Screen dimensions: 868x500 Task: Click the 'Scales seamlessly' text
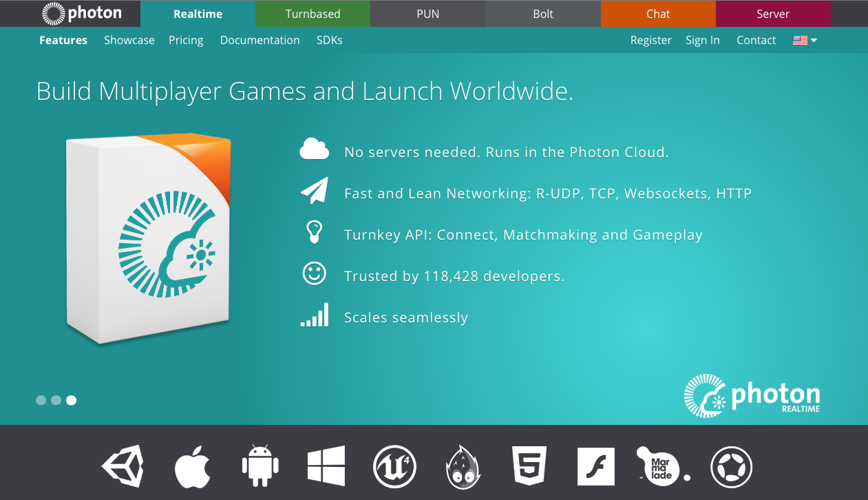coord(406,317)
